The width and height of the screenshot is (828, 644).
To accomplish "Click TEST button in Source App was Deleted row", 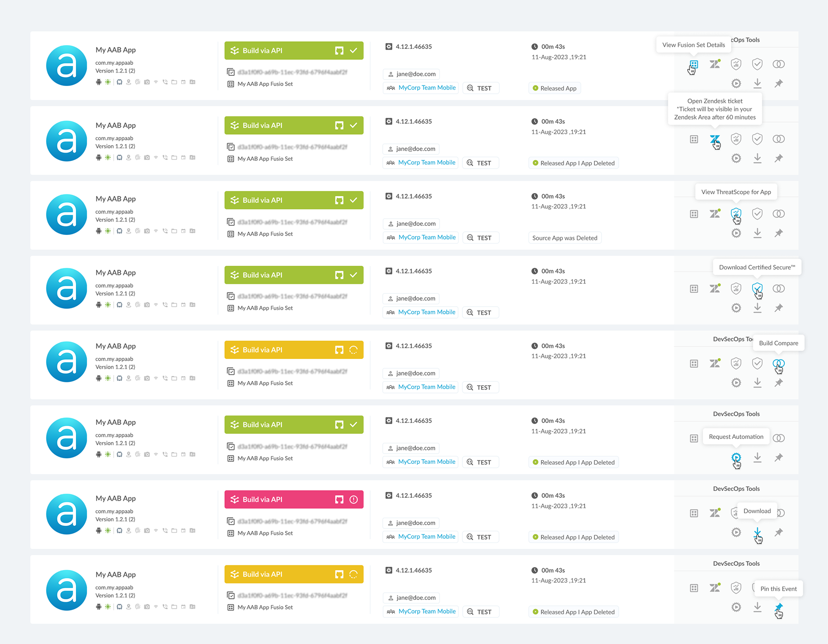I will [480, 238].
